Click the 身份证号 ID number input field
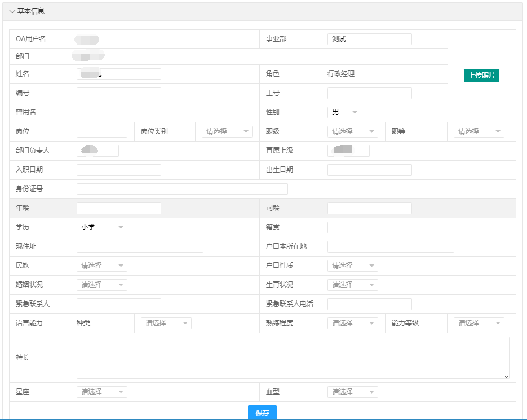The width and height of the screenshot is (527, 420). tap(180, 189)
